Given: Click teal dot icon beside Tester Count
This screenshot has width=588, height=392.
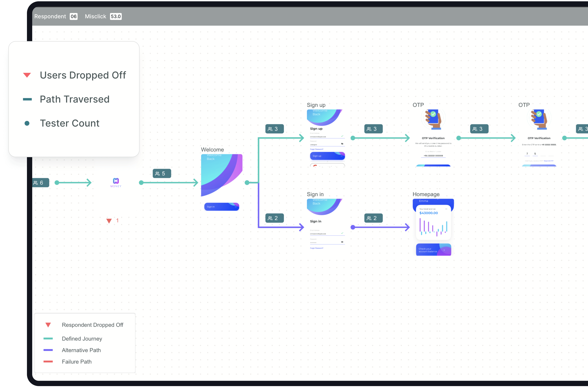Looking at the screenshot, I should [27, 123].
